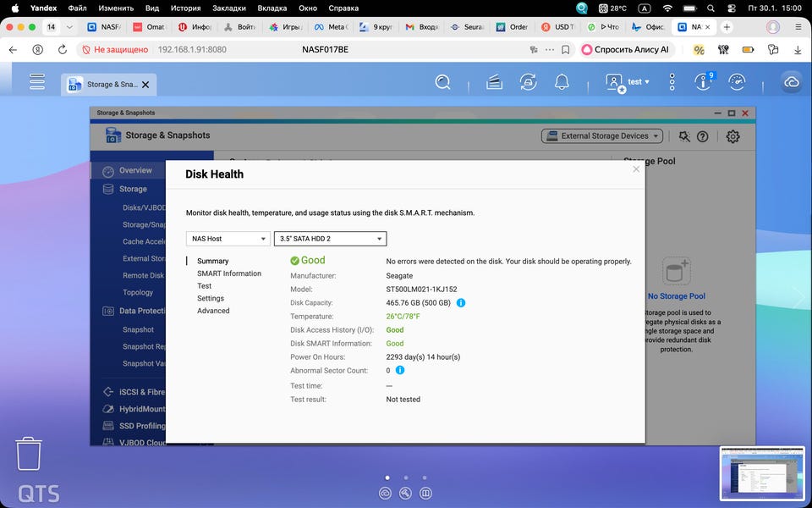This screenshot has height=508, width=812.
Task: Open the dashboard gauge icon
Action: pos(737,82)
